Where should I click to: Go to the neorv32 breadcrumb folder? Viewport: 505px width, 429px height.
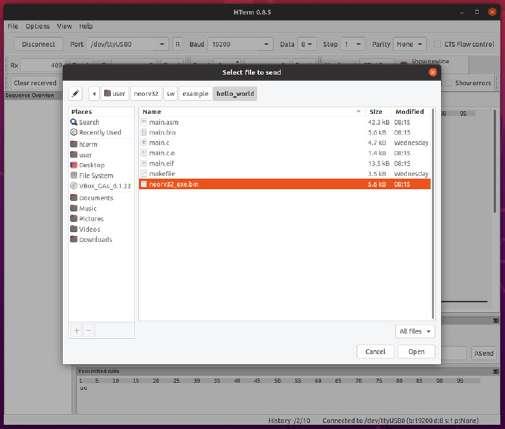coord(146,94)
